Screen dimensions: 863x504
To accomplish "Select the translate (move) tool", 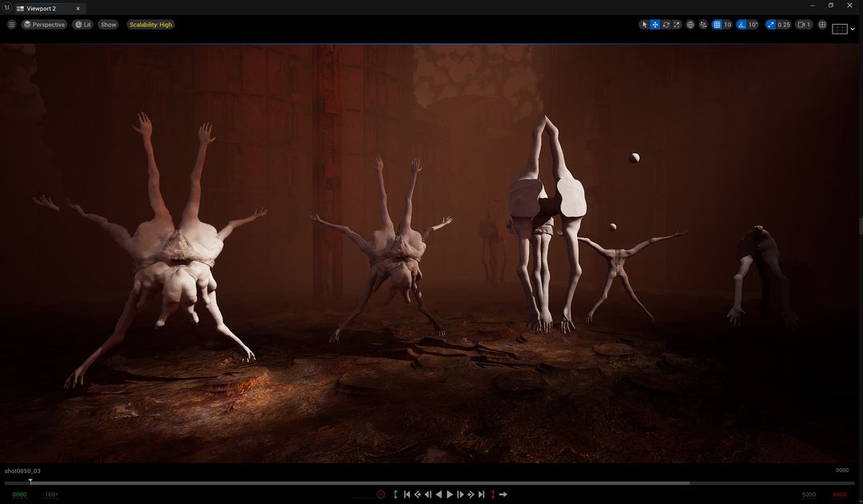I will click(655, 25).
